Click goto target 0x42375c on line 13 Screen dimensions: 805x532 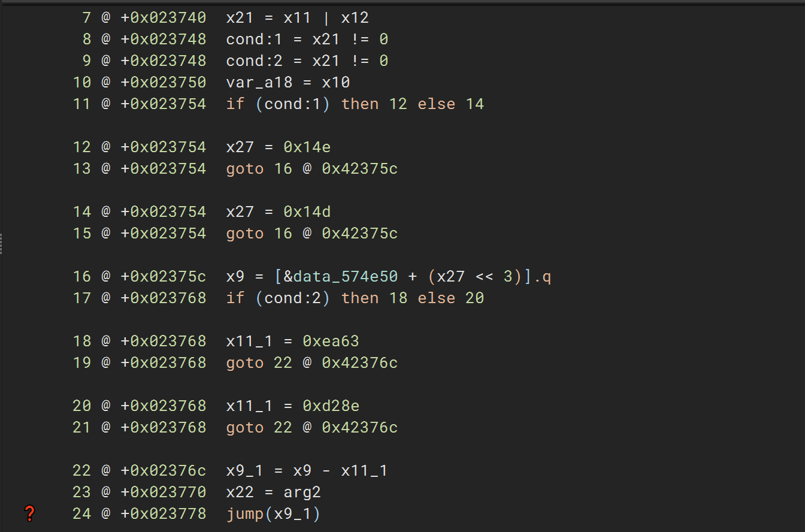tap(359, 169)
